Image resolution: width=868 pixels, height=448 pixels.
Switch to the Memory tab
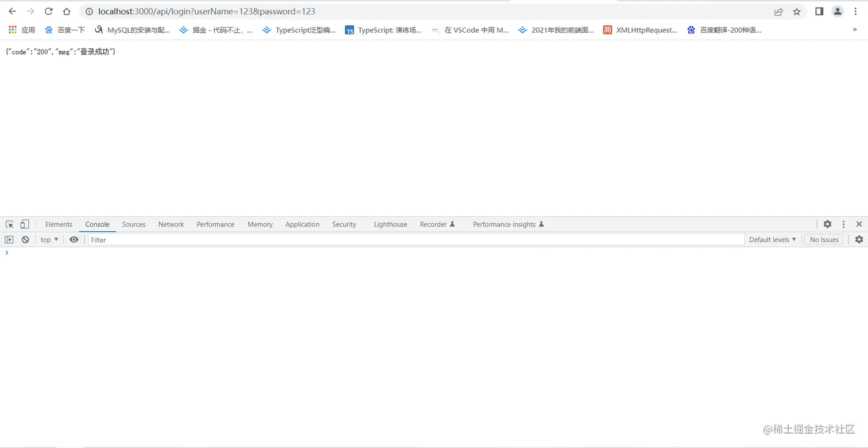click(260, 224)
